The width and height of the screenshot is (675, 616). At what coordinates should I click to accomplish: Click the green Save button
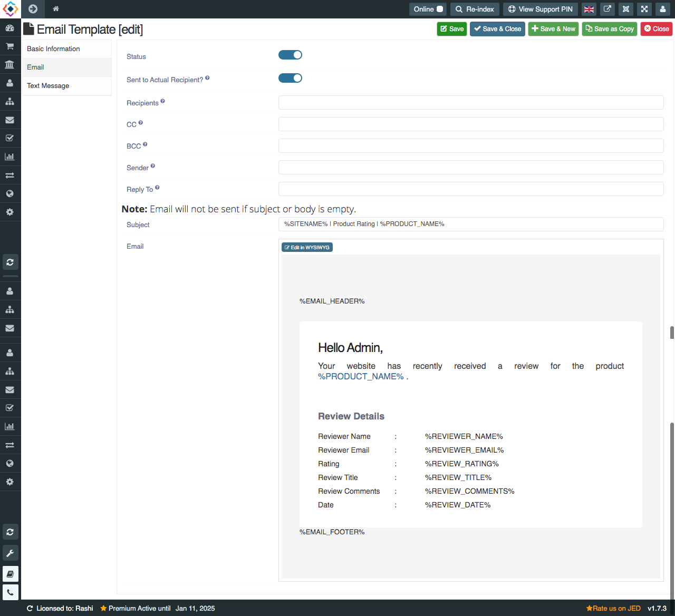452,29
